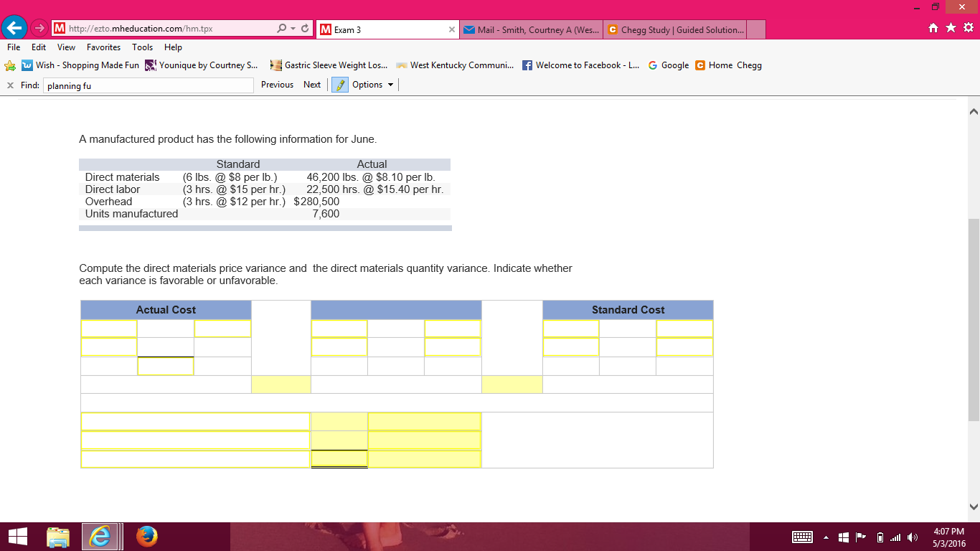Open the network signal tray icon
The height and width of the screenshot is (551, 980).
click(x=895, y=537)
